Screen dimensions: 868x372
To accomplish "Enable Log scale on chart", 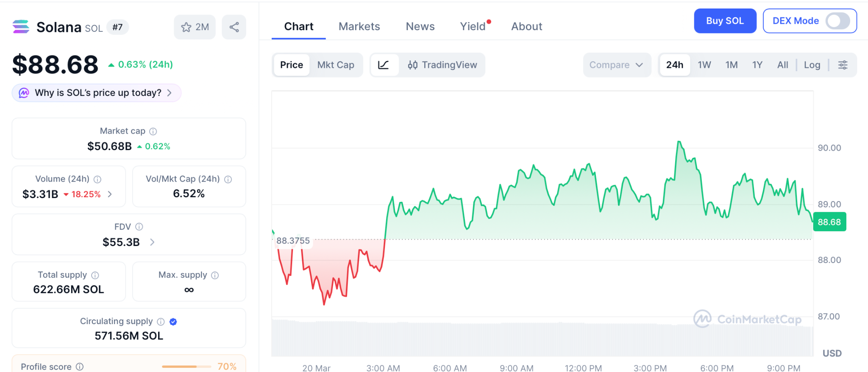I will (812, 65).
